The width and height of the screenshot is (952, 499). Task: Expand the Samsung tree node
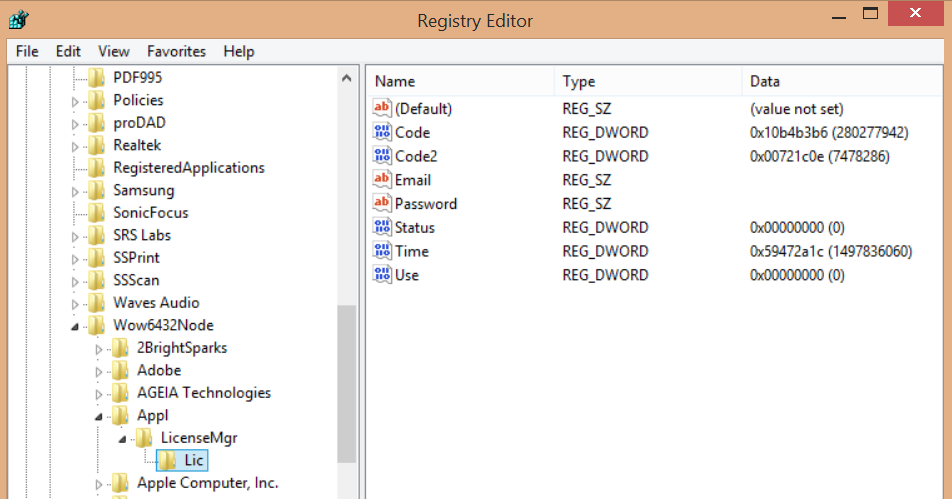point(75,191)
